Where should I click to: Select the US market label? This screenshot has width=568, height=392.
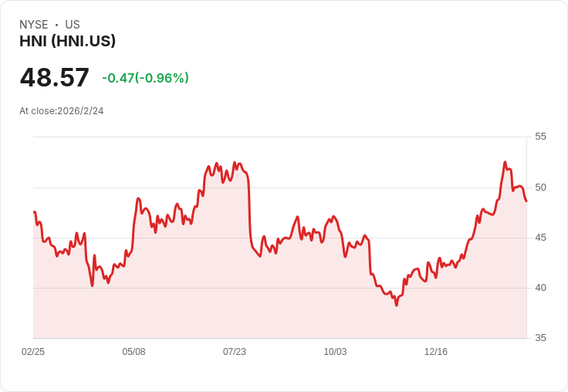tap(73, 25)
